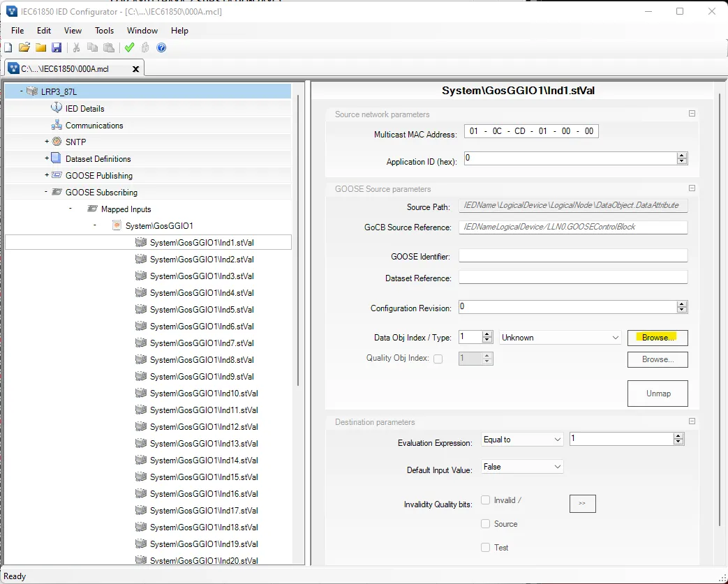Image resolution: width=728 pixels, height=584 pixels.
Task: Open help via the blue question-mark icon
Action: point(161,47)
